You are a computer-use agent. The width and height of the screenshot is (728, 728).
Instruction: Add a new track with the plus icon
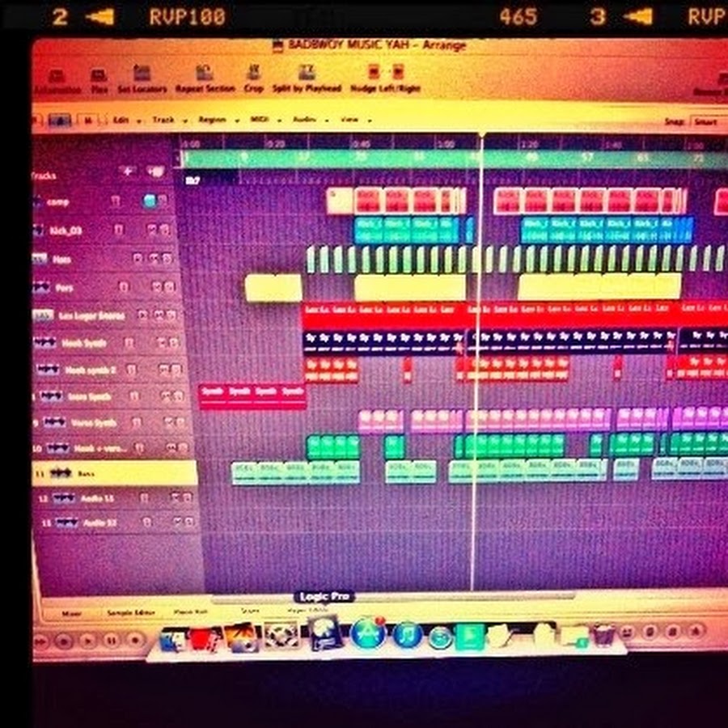pos(127,171)
